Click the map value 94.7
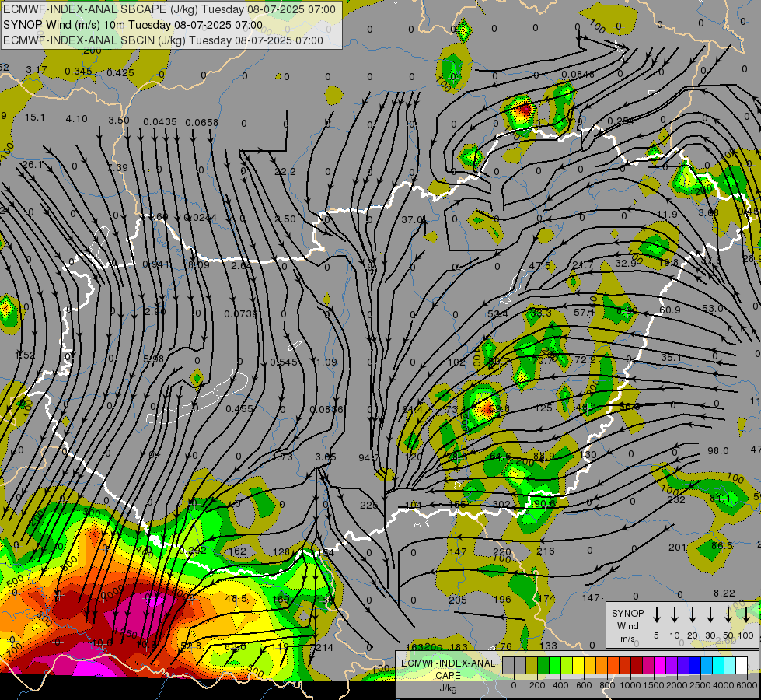Viewport: 761px width, 700px height. click(369, 457)
